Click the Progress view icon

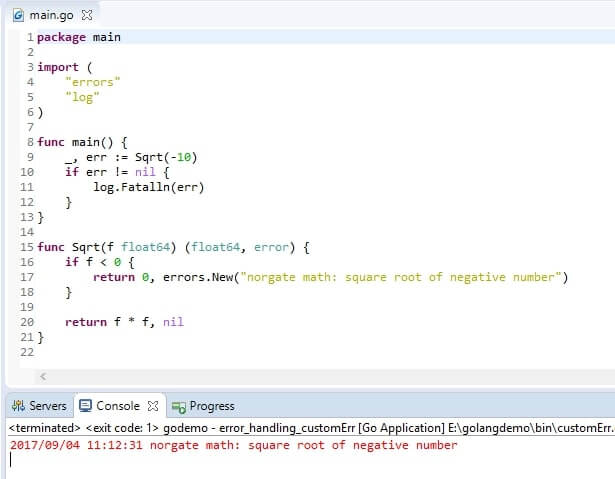[x=179, y=406]
